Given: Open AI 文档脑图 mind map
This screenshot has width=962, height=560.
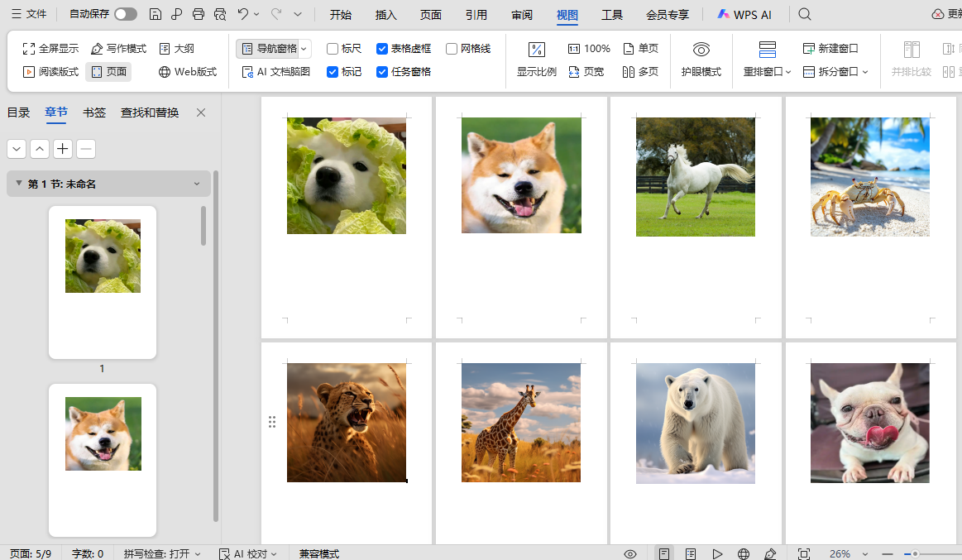Looking at the screenshot, I should pyautogui.click(x=276, y=72).
